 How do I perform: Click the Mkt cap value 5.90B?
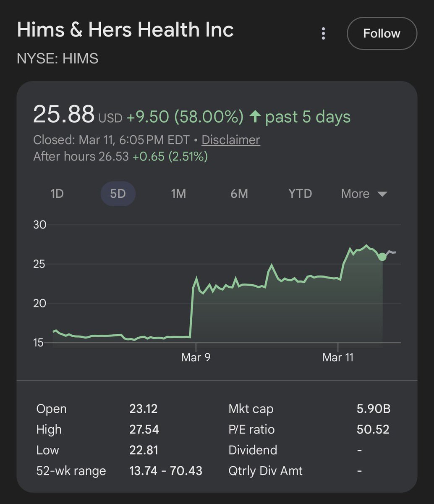click(374, 409)
